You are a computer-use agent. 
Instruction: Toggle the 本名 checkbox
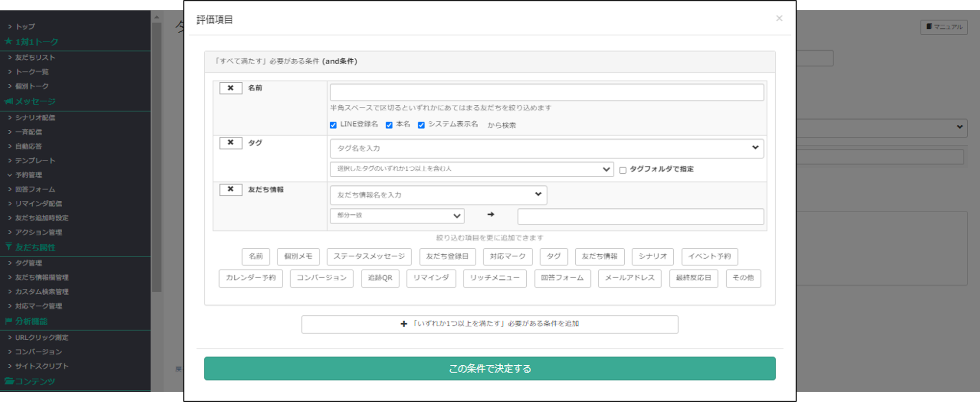389,125
